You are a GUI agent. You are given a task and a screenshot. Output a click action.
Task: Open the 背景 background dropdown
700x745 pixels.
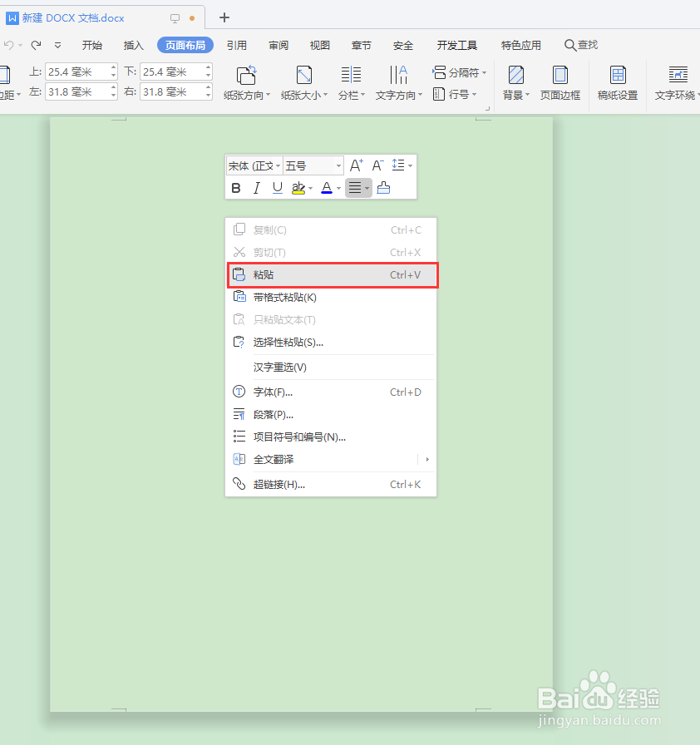click(515, 82)
